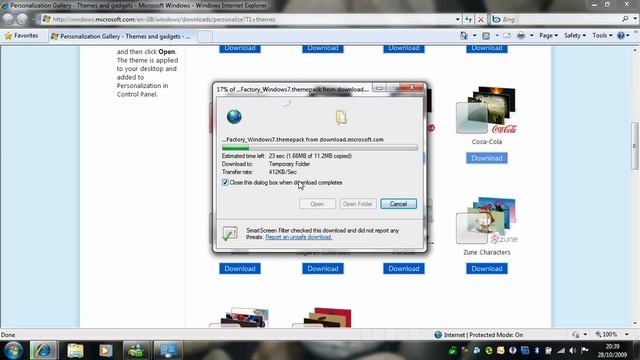The height and width of the screenshot is (360, 640).
Task: Click the Print toolbar icon
Action: pos(521,36)
